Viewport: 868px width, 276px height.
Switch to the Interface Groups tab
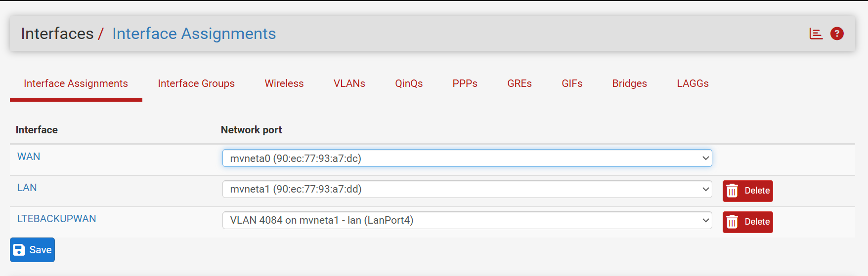click(196, 83)
